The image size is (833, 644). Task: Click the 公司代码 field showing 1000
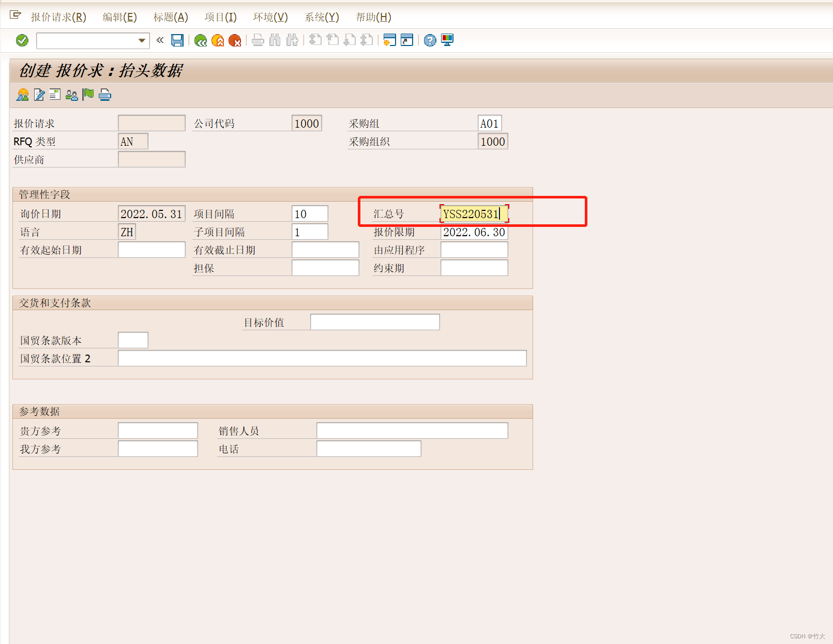(x=307, y=123)
